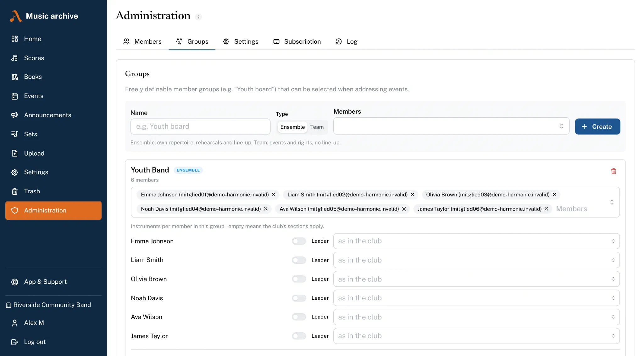The image size is (644, 356).
Task: Click the help question mark next to Administration
Action: pos(198,17)
